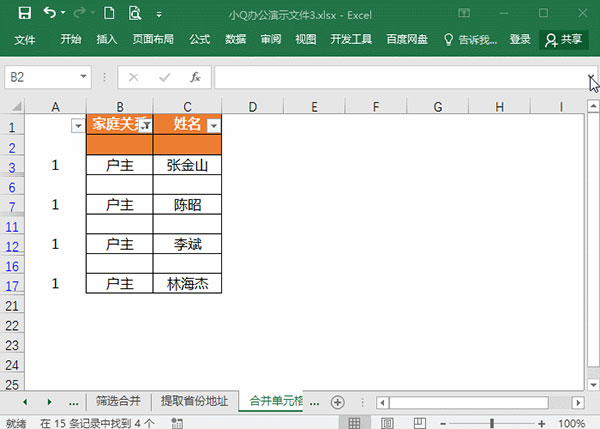Click the Name Box showing B2
The width and height of the screenshot is (600, 429).
[41, 77]
